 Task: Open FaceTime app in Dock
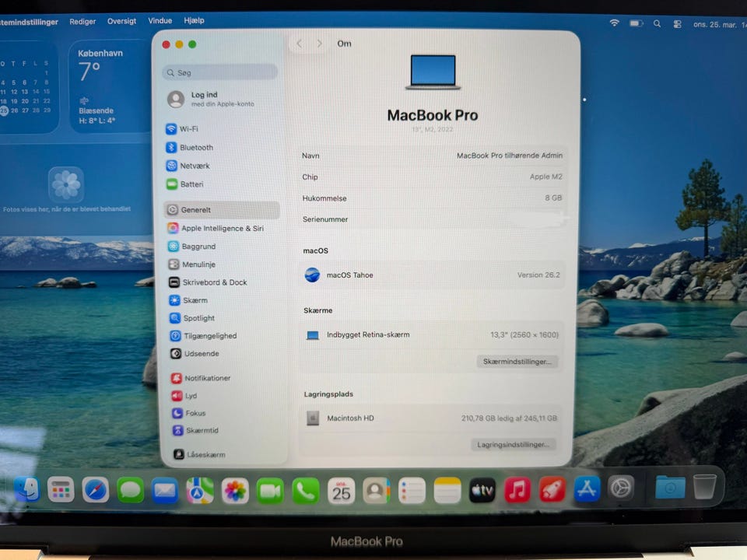point(270,492)
